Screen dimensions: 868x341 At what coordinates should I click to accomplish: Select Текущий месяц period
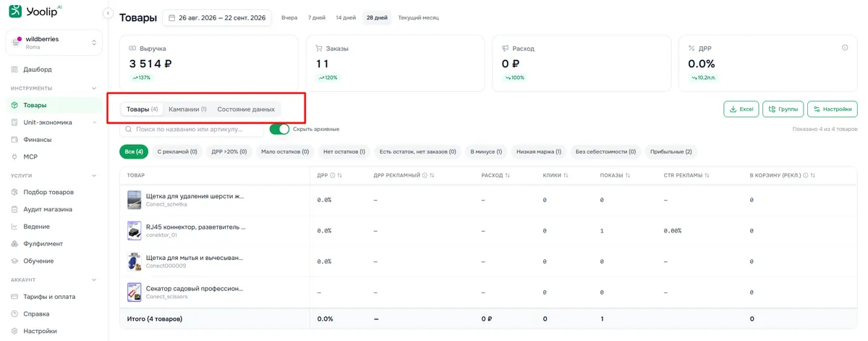[418, 17]
